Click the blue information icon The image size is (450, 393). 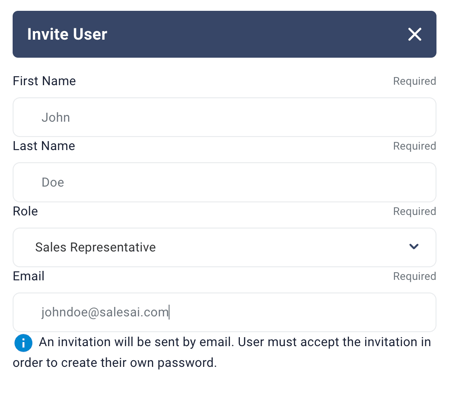click(23, 343)
